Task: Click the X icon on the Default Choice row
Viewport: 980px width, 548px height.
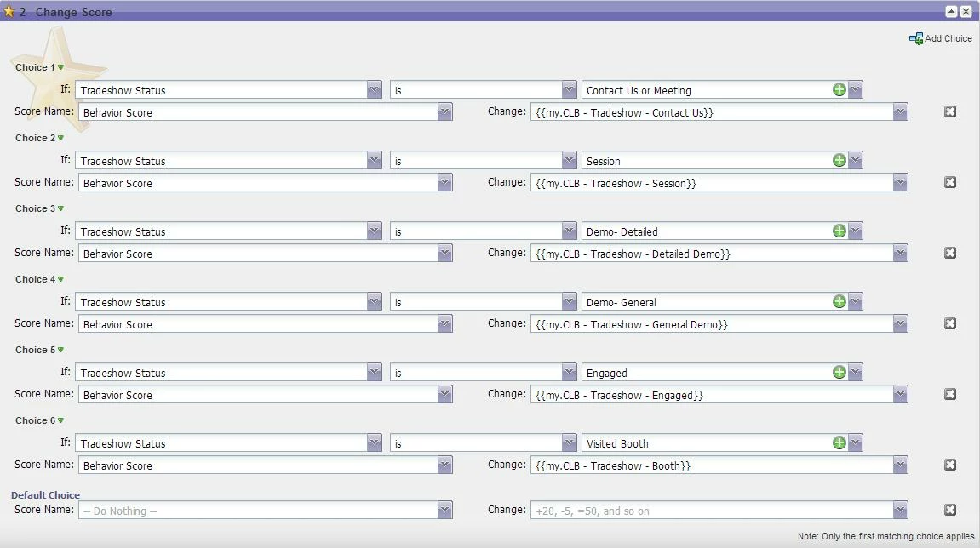Action: click(950, 510)
